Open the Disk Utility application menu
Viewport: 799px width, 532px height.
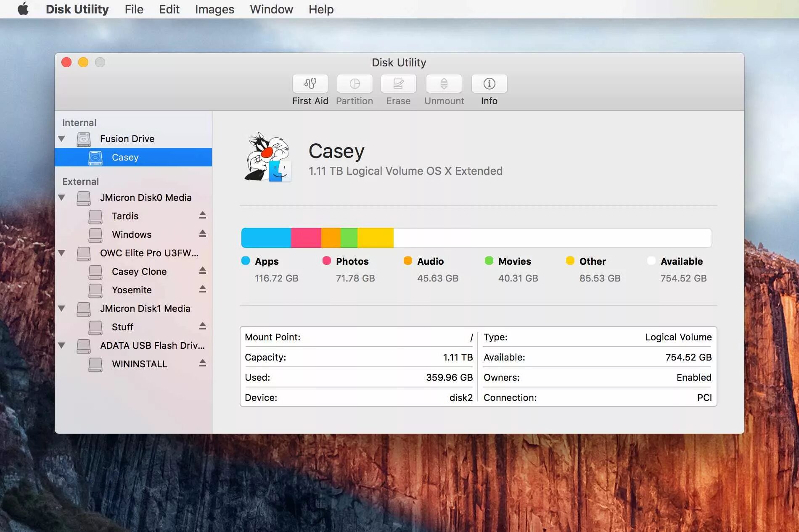point(77,9)
